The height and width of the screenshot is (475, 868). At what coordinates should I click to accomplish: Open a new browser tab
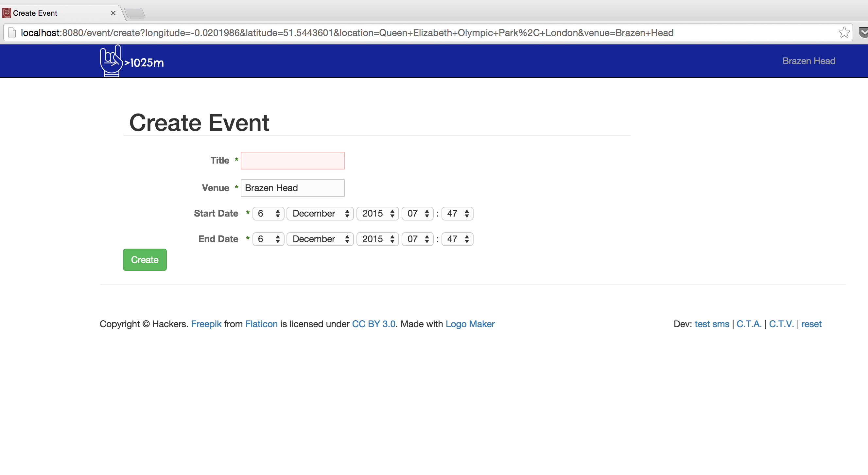coord(135,13)
